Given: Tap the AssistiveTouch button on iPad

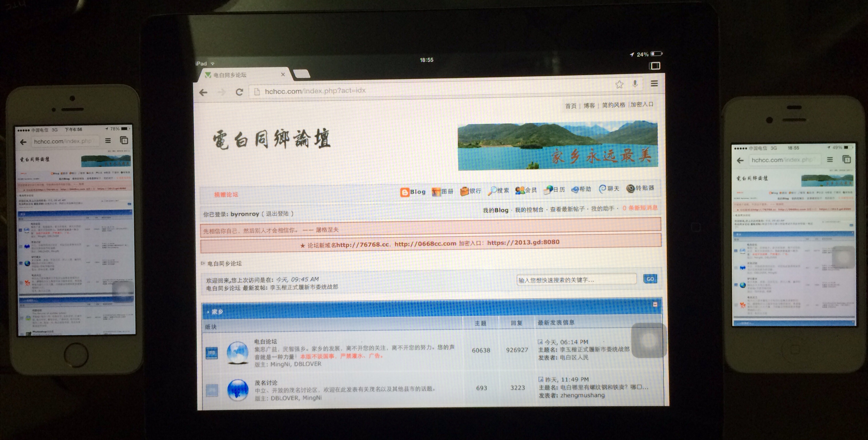Looking at the screenshot, I should (648, 340).
